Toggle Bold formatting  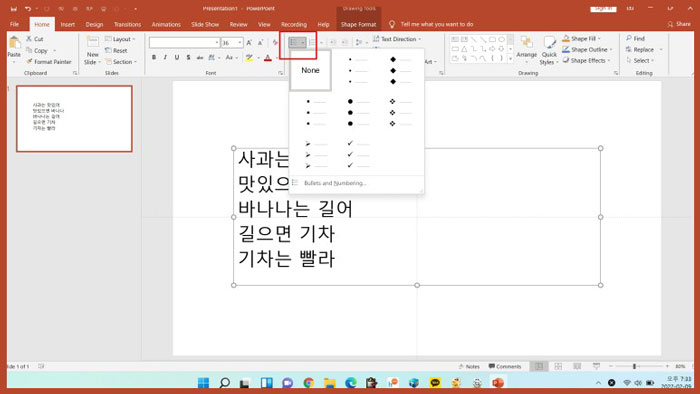coord(154,58)
